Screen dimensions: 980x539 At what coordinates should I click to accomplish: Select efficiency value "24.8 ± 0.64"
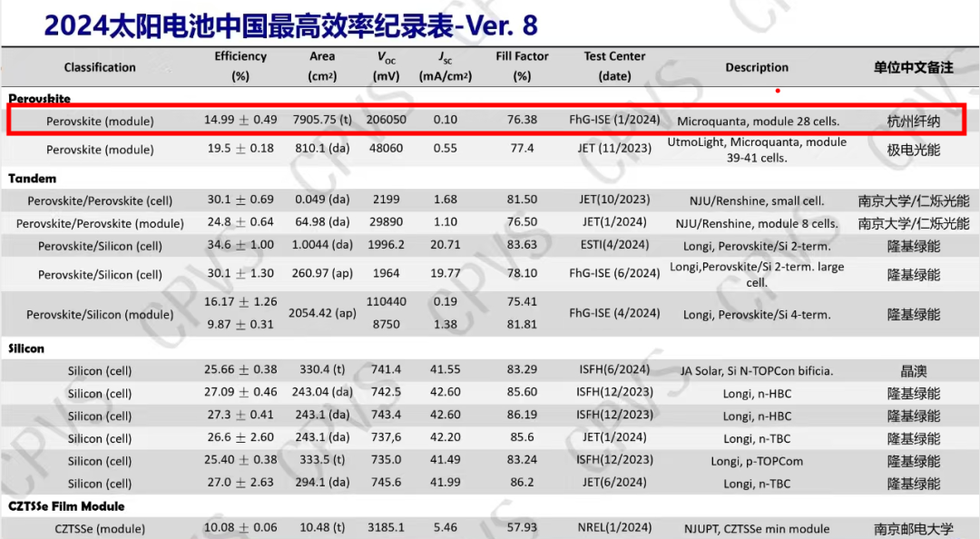240,222
